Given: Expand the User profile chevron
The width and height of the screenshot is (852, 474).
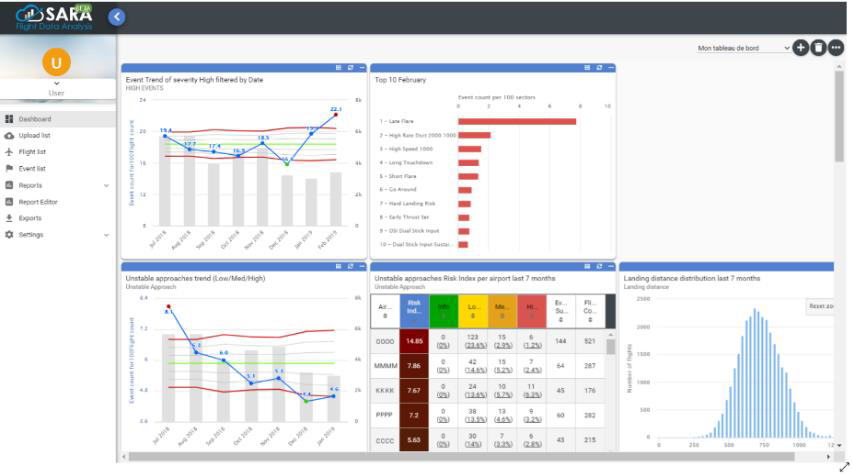Looking at the screenshot, I should [56, 83].
